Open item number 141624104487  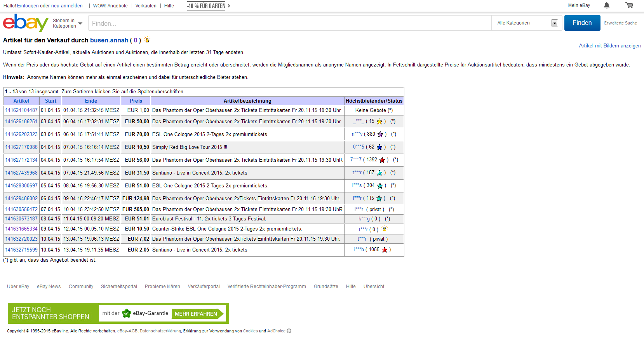[21, 110]
